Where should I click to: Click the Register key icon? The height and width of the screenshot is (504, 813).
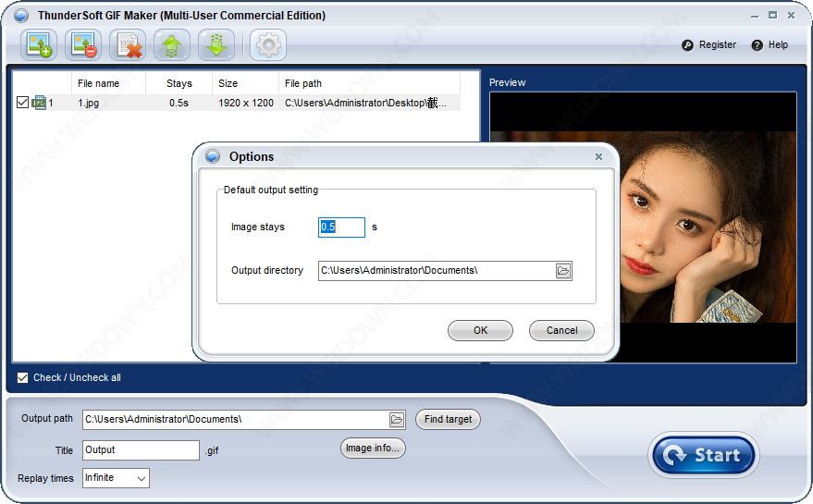(687, 45)
